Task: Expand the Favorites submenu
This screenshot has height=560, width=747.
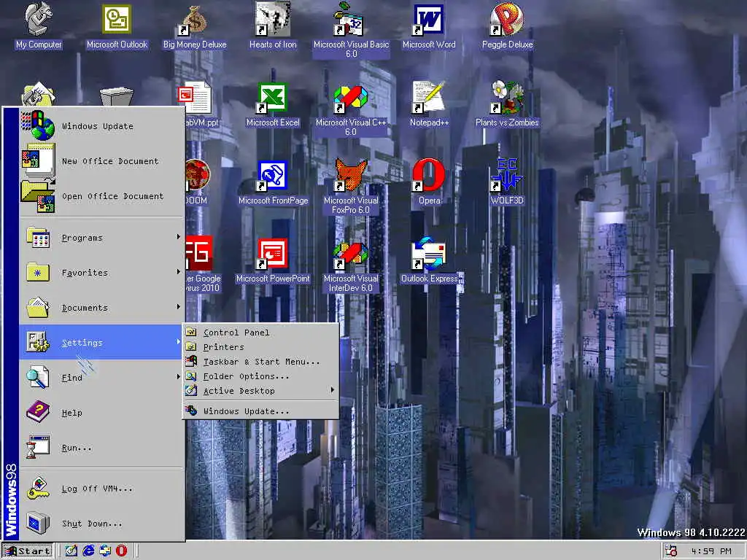Action: [102, 273]
